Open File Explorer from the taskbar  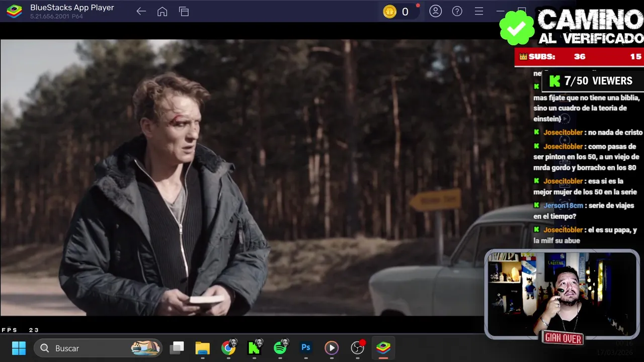coord(202,348)
